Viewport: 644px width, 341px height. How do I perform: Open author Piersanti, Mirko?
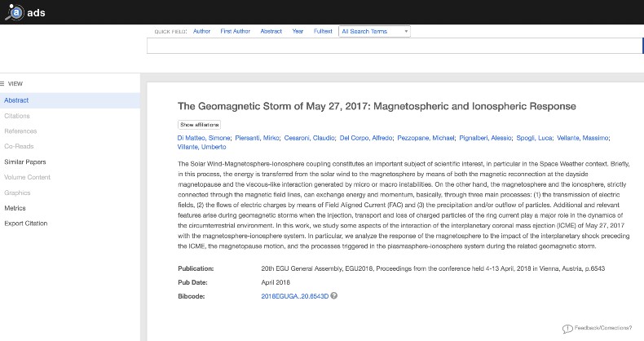[257, 138]
